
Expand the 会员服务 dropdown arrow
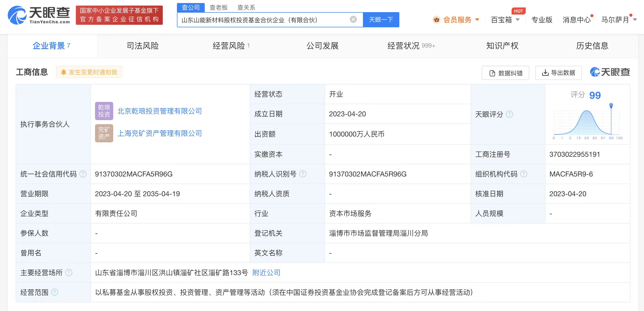pyautogui.click(x=477, y=19)
